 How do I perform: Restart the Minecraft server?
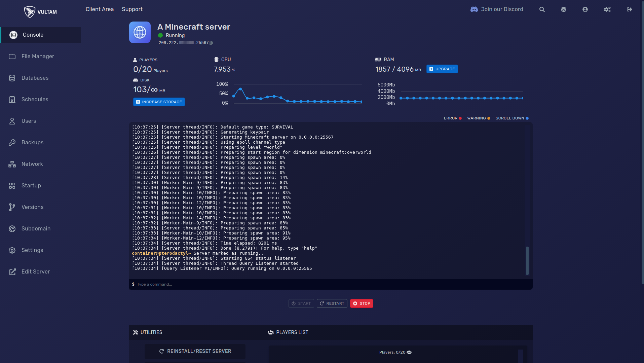click(x=332, y=303)
